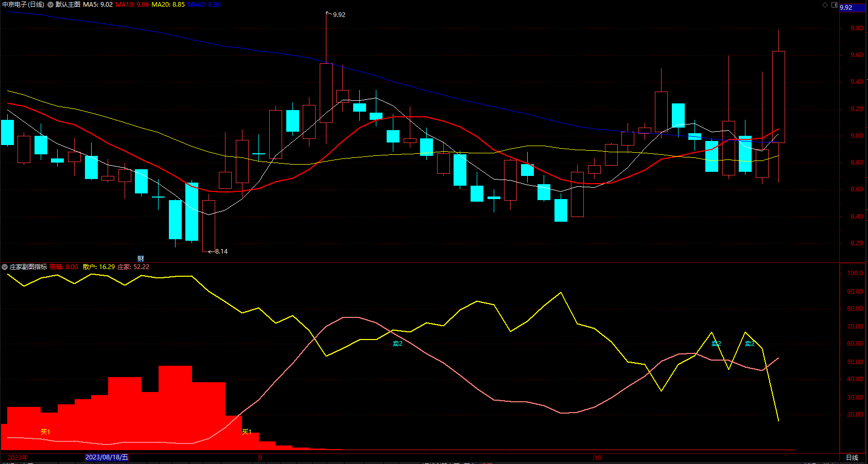Viewport: 868px width, 464px height.
Task: Click the last red candlestick on right
Action: click(778, 97)
